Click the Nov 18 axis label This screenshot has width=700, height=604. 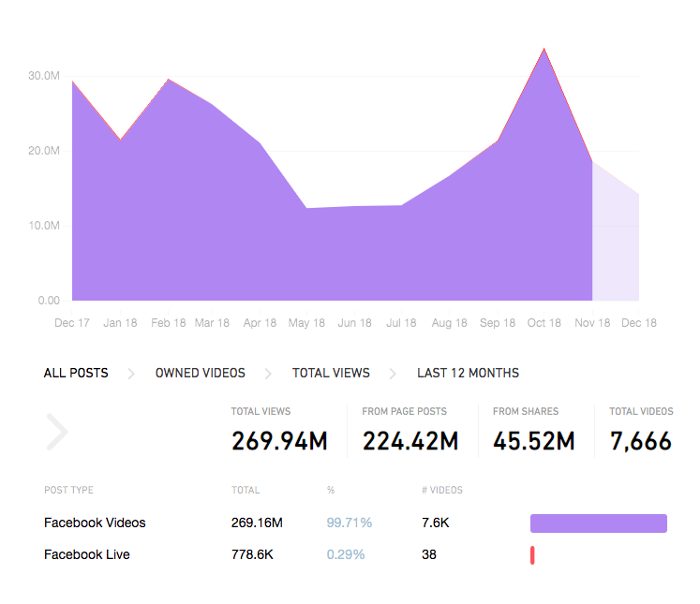(x=592, y=323)
